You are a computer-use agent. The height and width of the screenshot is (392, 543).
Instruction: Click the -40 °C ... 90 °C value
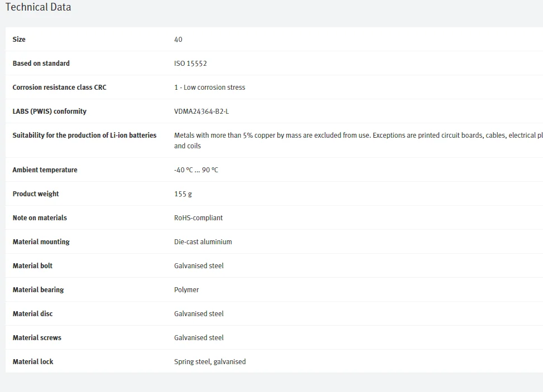point(196,170)
